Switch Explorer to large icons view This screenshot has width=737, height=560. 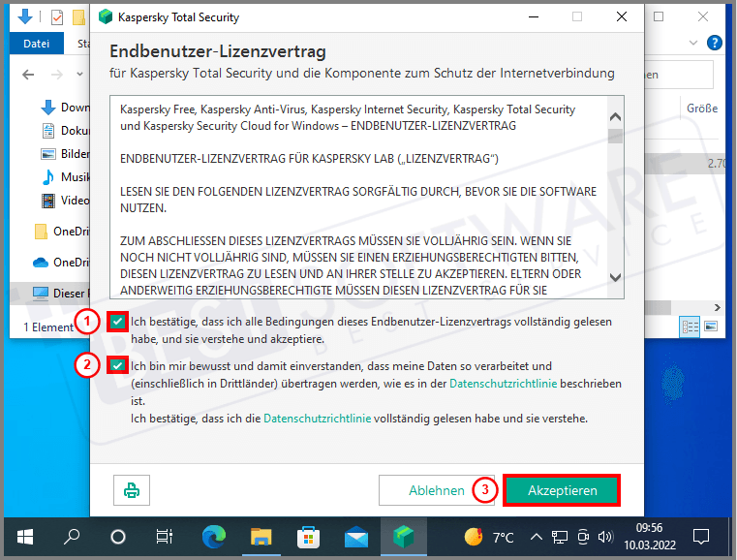711,327
